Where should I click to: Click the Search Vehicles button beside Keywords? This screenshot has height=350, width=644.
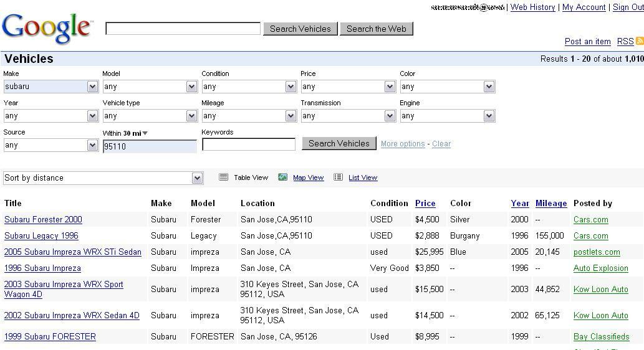(339, 143)
